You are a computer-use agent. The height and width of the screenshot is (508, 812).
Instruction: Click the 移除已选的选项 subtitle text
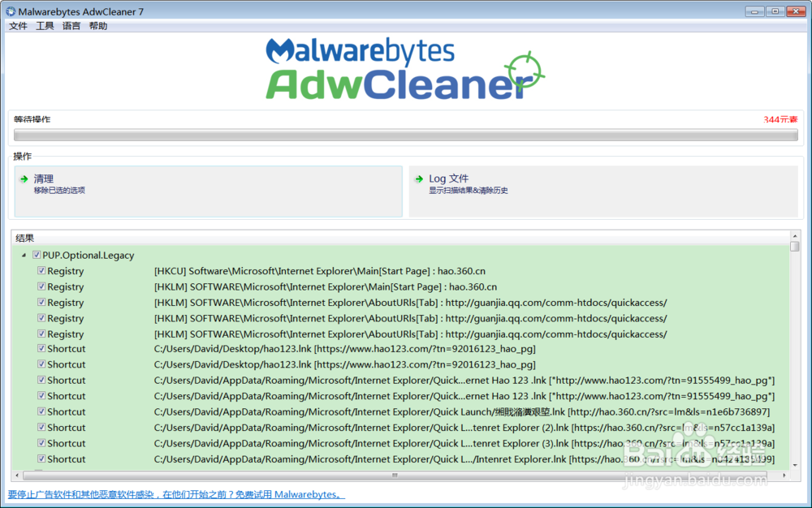[x=59, y=191]
